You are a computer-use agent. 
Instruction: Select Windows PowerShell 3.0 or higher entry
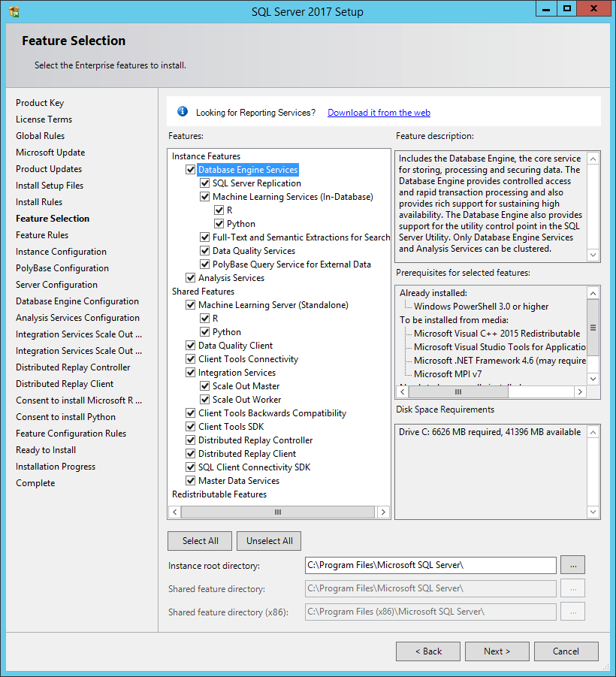pos(481,306)
